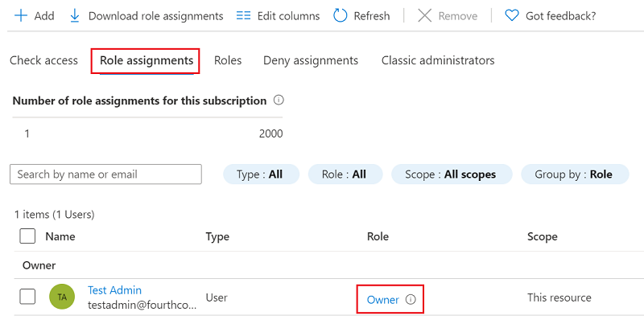
Task: Select the Role assignments tab
Action: [147, 61]
